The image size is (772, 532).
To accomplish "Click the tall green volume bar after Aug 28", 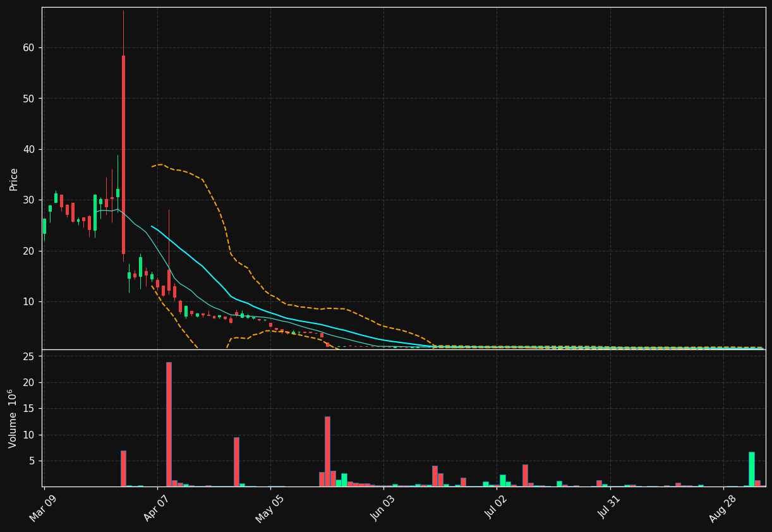I will point(752,469).
